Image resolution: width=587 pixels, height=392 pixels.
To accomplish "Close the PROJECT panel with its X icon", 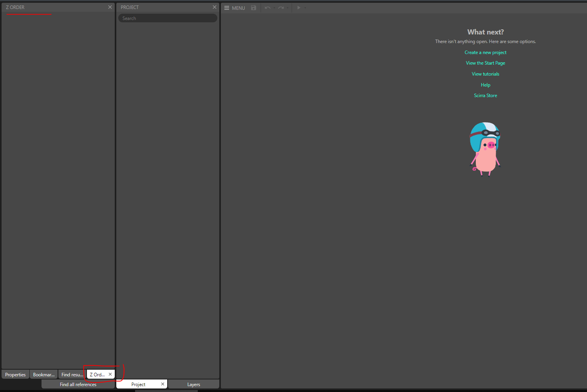I will 215,7.
